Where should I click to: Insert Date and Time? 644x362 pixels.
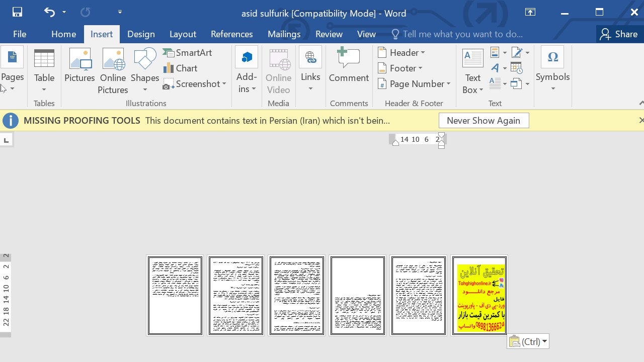[x=517, y=68]
